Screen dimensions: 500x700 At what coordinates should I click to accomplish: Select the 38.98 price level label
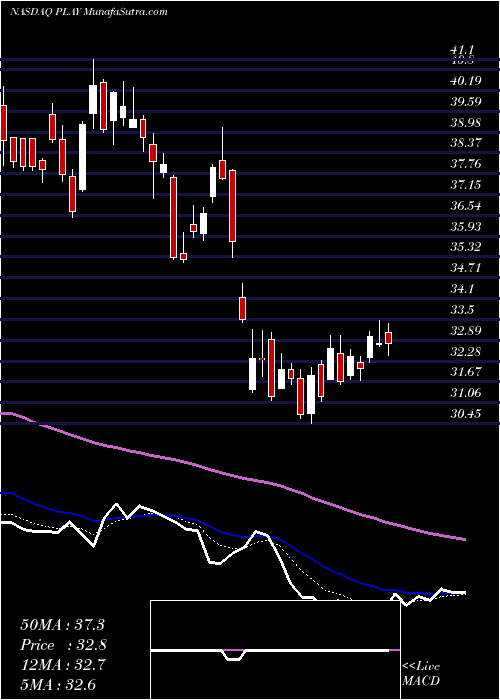[x=466, y=122]
